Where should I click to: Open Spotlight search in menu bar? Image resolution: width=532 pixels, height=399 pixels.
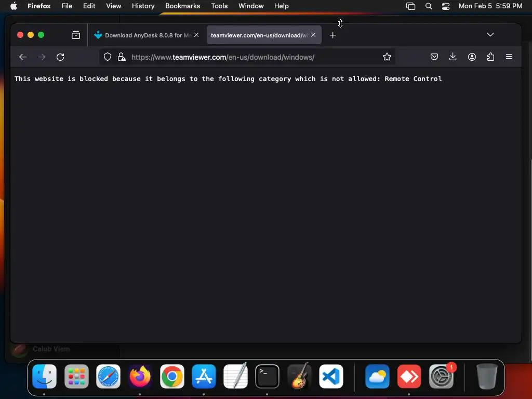tap(429, 6)
